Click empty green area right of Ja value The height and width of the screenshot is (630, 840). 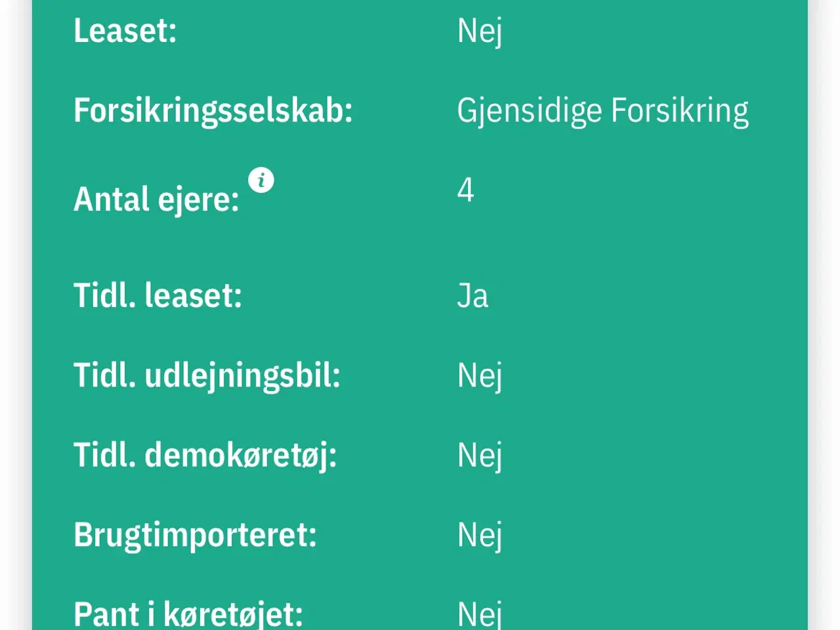pos(643,295)
